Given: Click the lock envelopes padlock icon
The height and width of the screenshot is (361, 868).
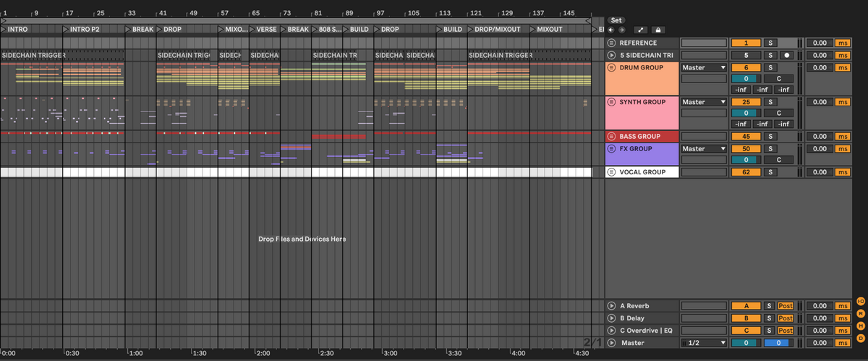Looking at the screenshot, I should pos(658,30).
